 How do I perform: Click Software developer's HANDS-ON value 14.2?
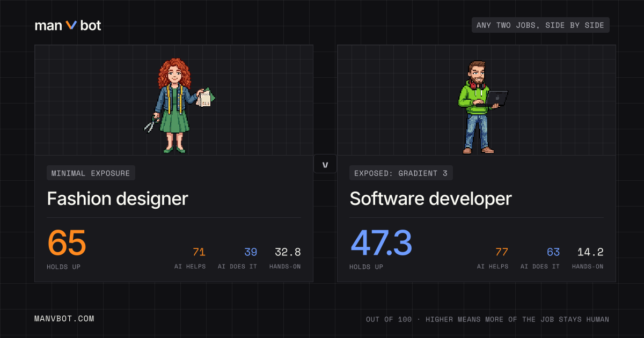pyautogui.click(x=590, y=252)
